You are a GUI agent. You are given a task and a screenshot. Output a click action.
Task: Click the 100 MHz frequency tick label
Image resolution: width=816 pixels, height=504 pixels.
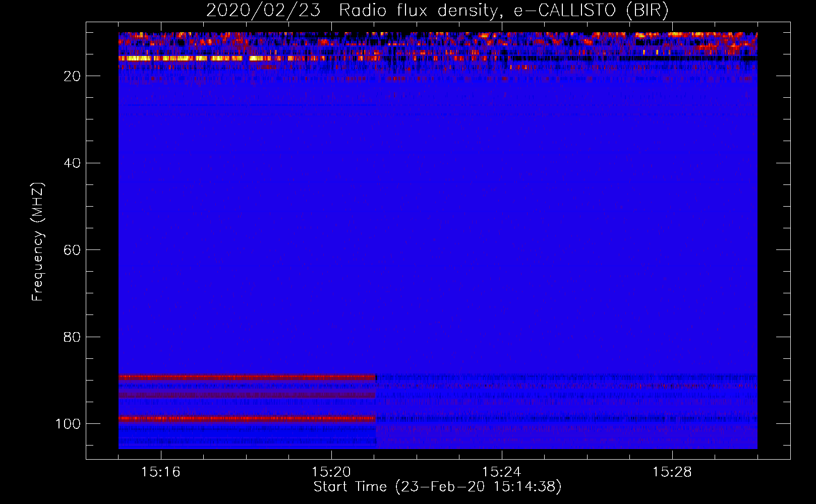(x=68, y=424)
